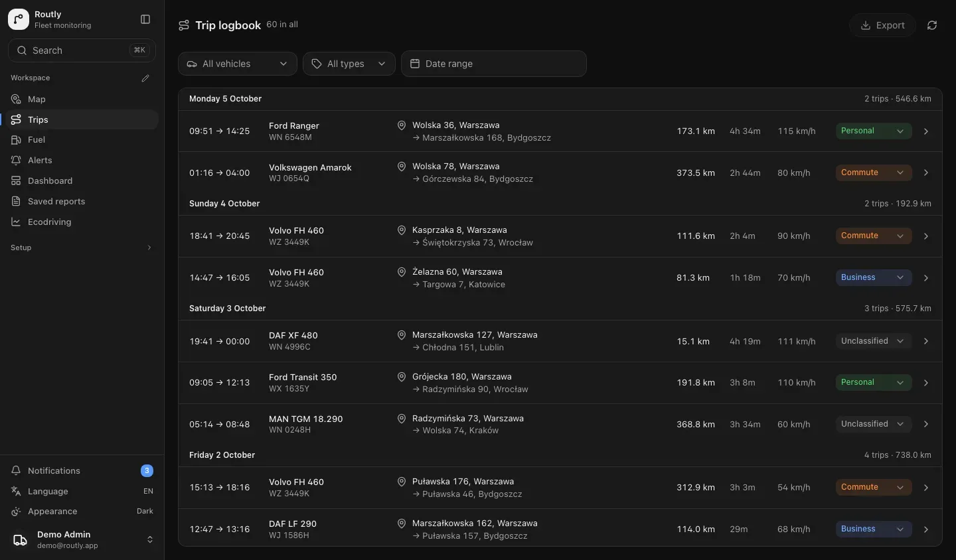Open Dashboard in the sidebar
Image resolution: width=956 pixels, height=560 pixels.
(x=82, y=181)
